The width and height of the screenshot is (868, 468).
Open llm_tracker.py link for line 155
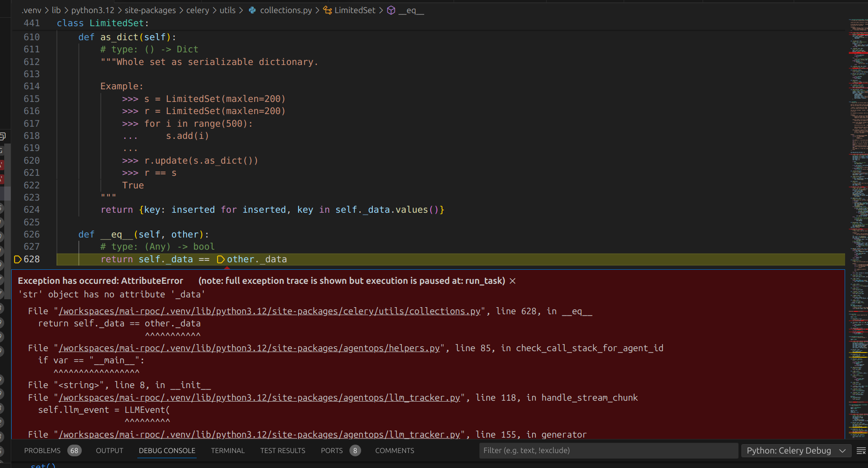tap(259, 435)
